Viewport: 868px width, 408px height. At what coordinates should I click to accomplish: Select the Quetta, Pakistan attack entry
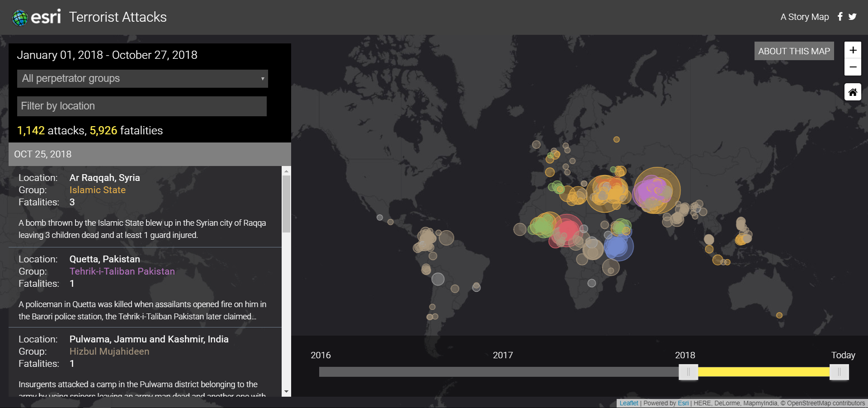point(145,287)
